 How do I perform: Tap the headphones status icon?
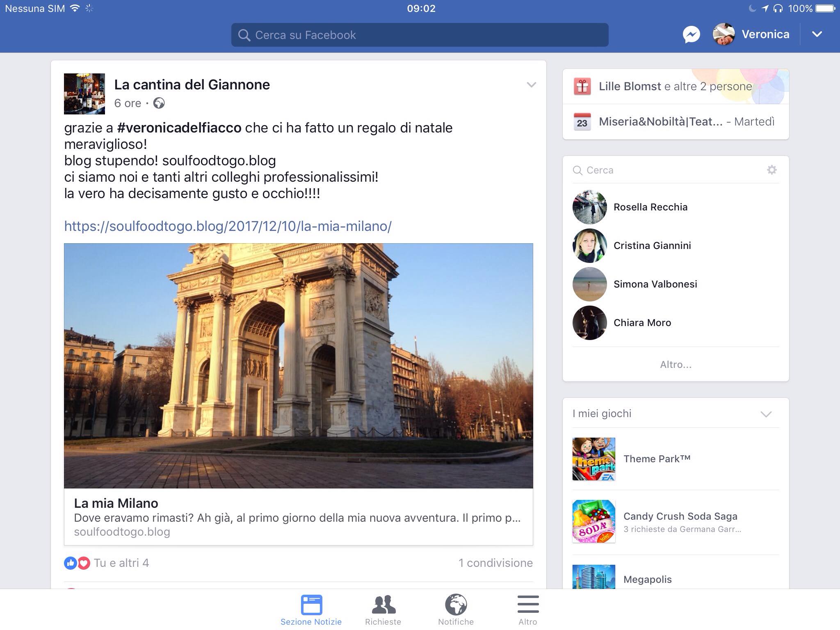point(778,8)
